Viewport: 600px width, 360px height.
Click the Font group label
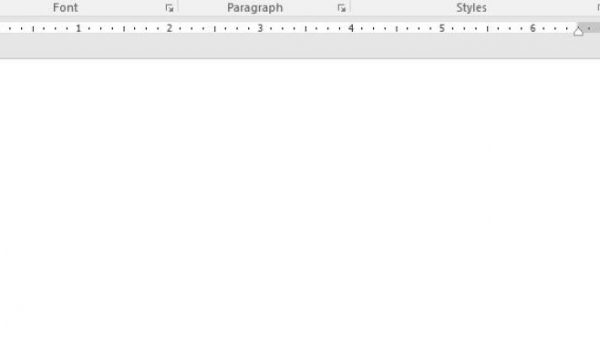[65, 8]
